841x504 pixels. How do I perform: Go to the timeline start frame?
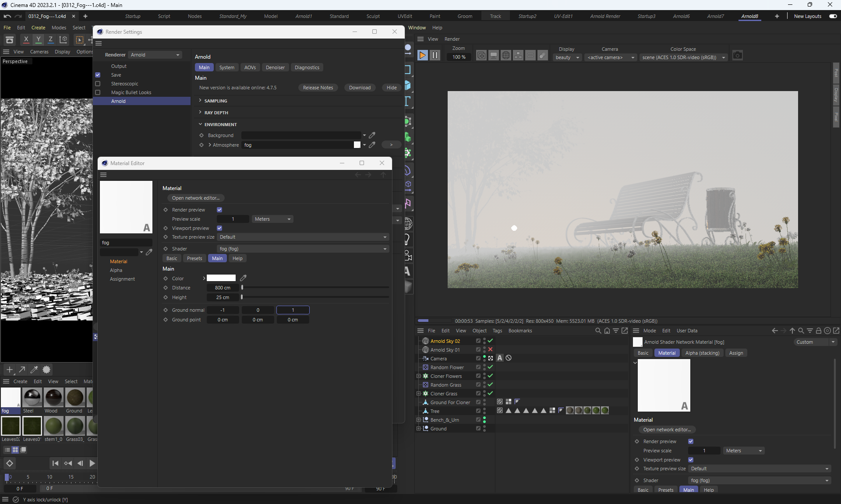(55, 463)
